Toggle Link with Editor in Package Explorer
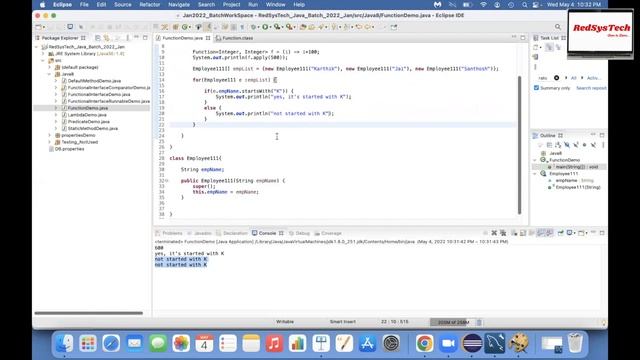The width and height of the screenshot is (640, 360). click(x=107, y=38)
